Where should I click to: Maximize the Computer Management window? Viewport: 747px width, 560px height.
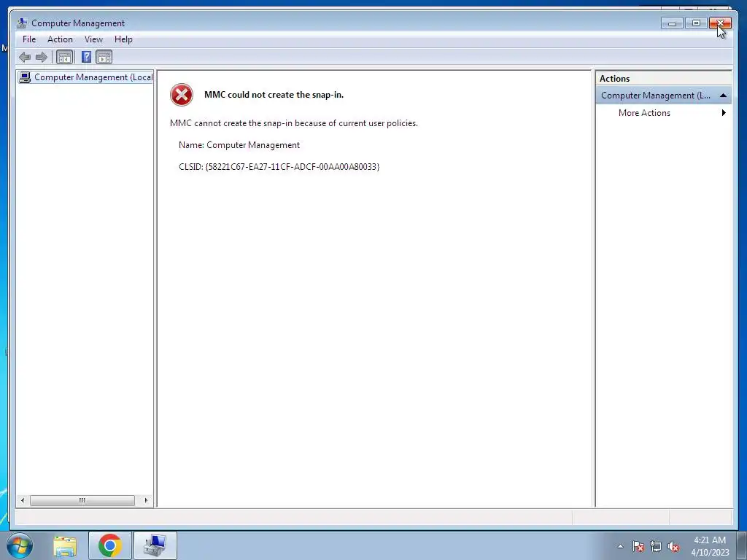point(696,23)
